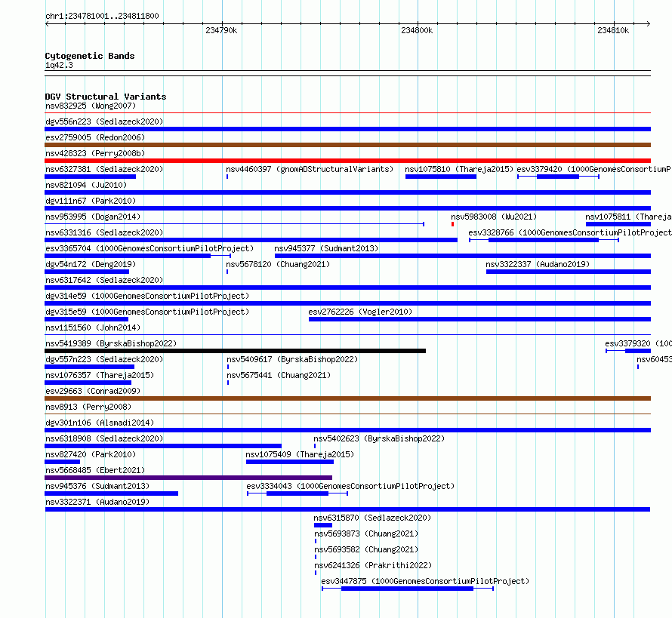The image size is (672, 618).
Task: Click nsv821094 (Ju2010) label
Action: (86, 185)
